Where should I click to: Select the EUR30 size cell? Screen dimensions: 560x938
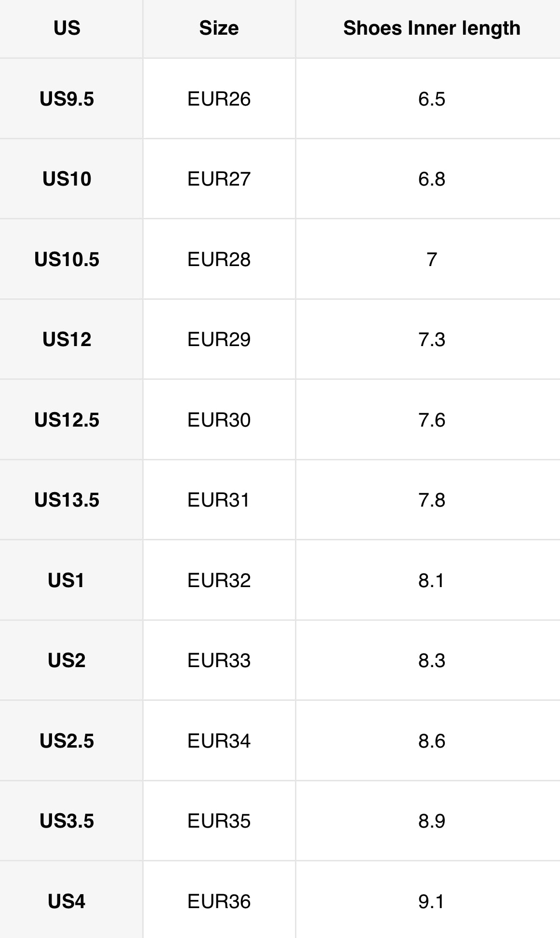click(219, 420)
